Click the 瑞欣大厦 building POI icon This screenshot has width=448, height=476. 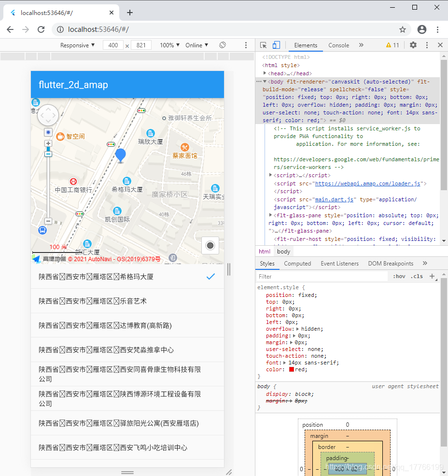[x=151, y=133]
